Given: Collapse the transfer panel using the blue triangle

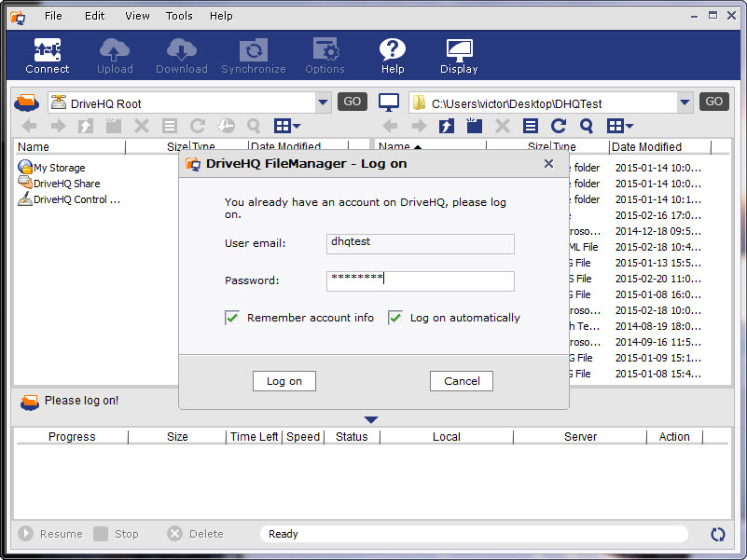Looking at the screenshot, I should point(371,420).
